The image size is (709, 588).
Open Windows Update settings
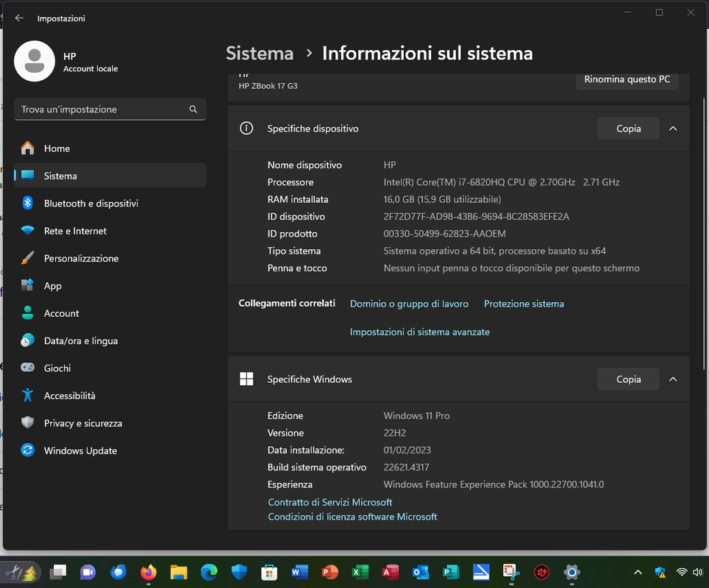110,451
